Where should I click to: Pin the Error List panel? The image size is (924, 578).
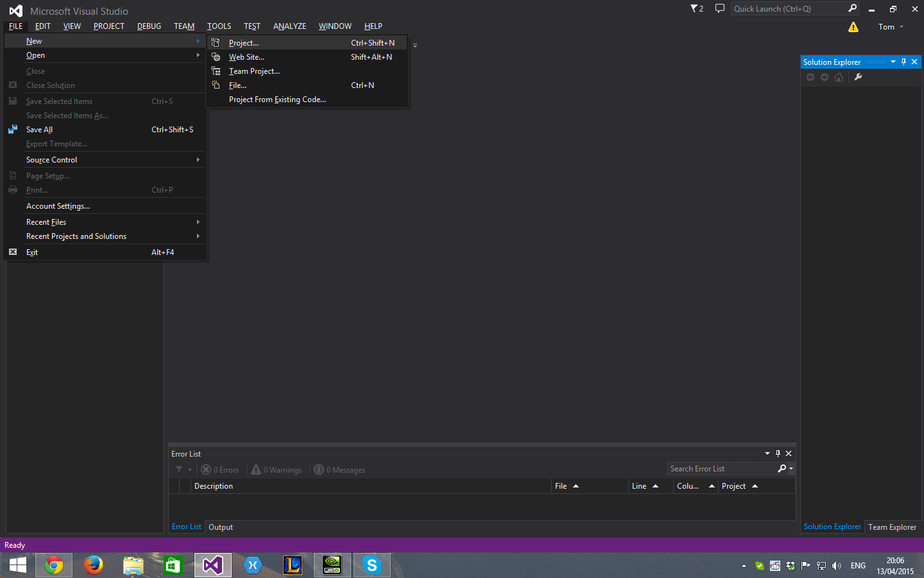pyautogui.click(x=778, y=453)
